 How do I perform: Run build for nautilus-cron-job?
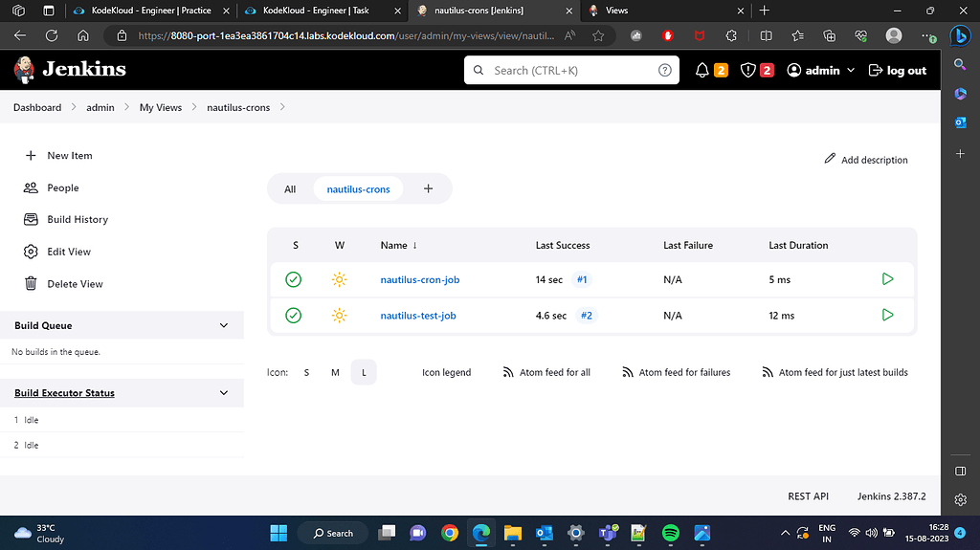coord(887,279)
